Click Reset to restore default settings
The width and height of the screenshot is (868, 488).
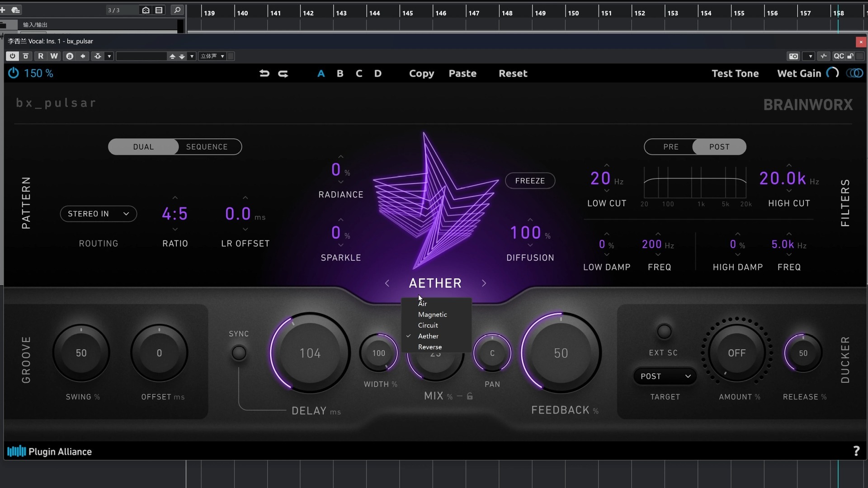pyautogui.click(x=513, y=73)
